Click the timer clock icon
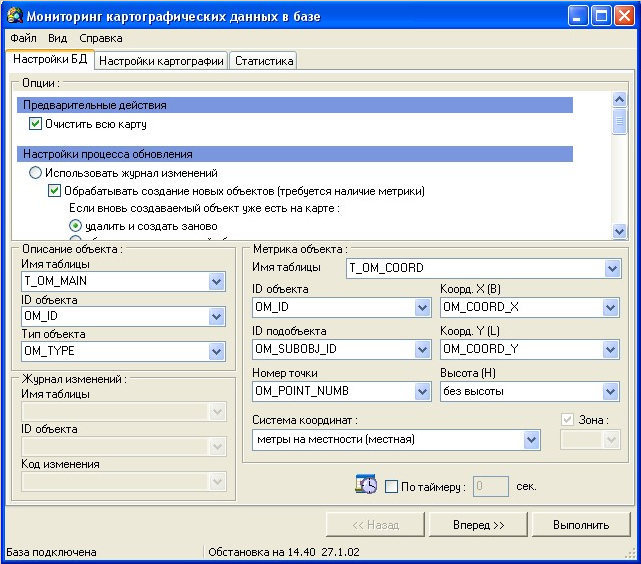 (366, 485)
